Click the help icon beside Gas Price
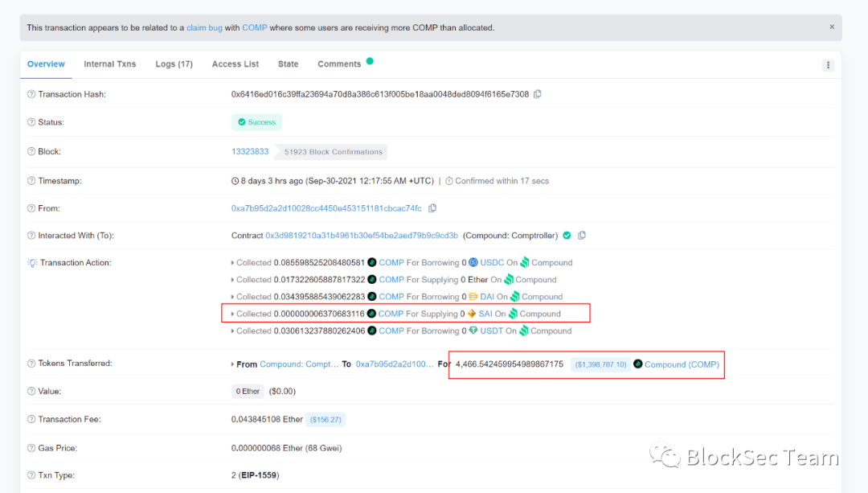Image resolution: width=868 pixels, height=493 pixels. coord(31,448)
